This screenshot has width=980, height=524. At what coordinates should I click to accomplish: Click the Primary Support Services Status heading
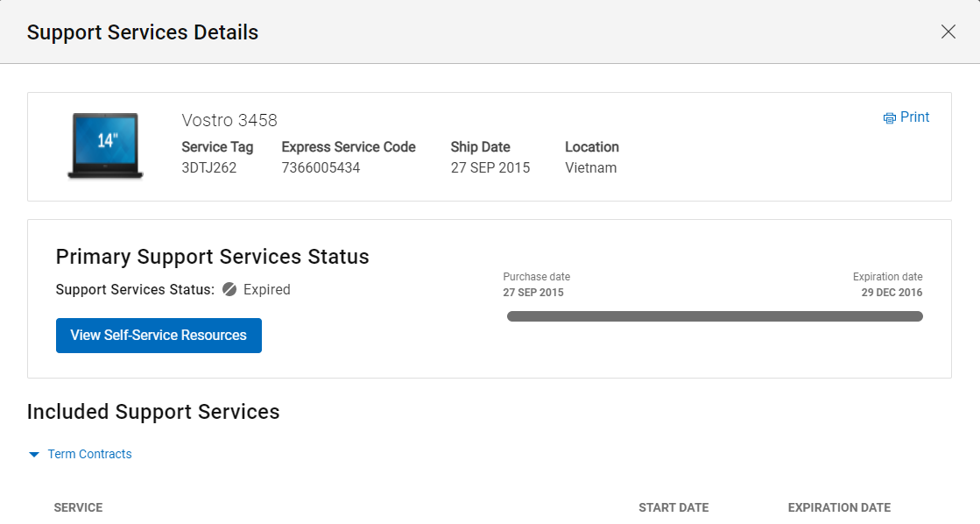coord(212,257)
